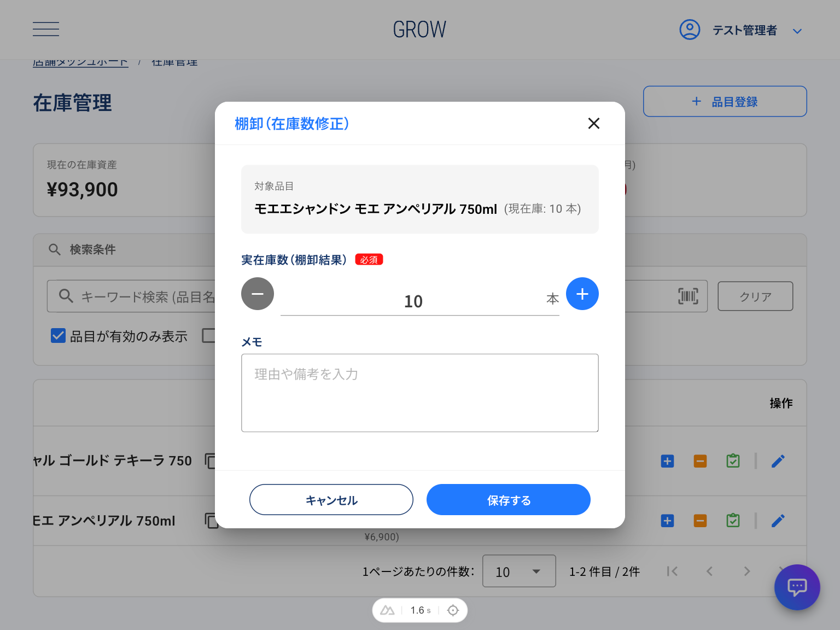Screen dimensions: 840x630
Task: Click the memo field 理由や備考を入力
Action: coord(419,393)
